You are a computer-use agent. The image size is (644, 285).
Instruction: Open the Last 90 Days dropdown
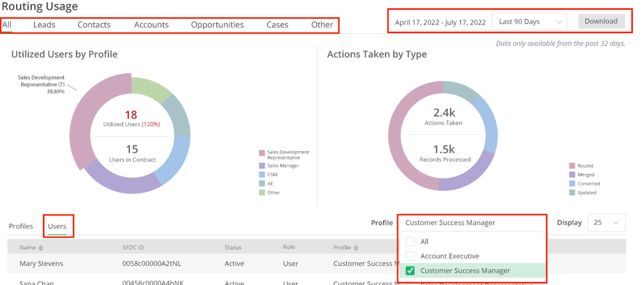[x=529, y=22]
